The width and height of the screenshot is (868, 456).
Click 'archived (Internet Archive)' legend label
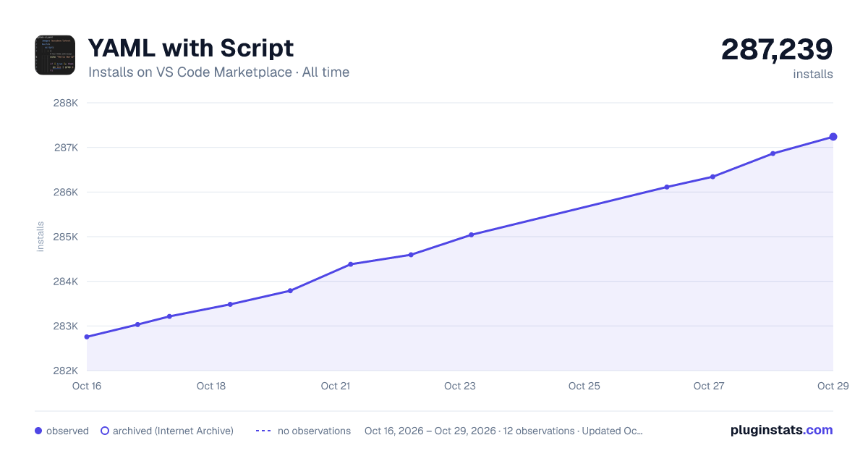tap(173, 431)
